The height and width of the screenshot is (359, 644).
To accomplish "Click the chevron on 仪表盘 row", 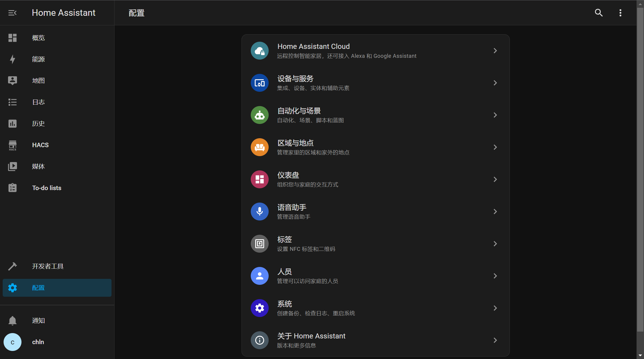I will click(495, 179).
